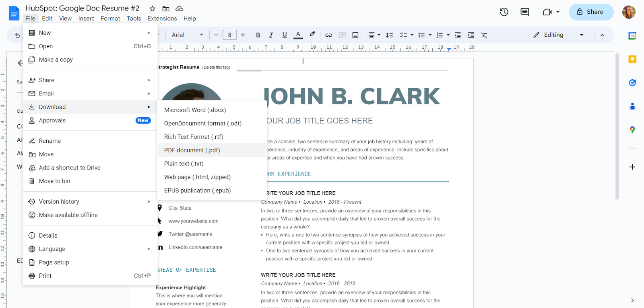Choose Page setup in File menu
The image size is (644, 308).
click(90, 262)
